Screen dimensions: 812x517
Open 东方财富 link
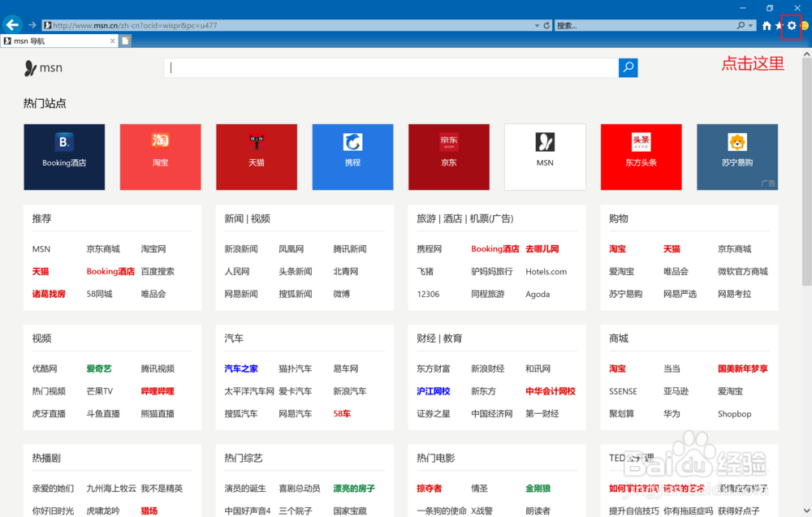pyautogui.click(x=434, y=368)
